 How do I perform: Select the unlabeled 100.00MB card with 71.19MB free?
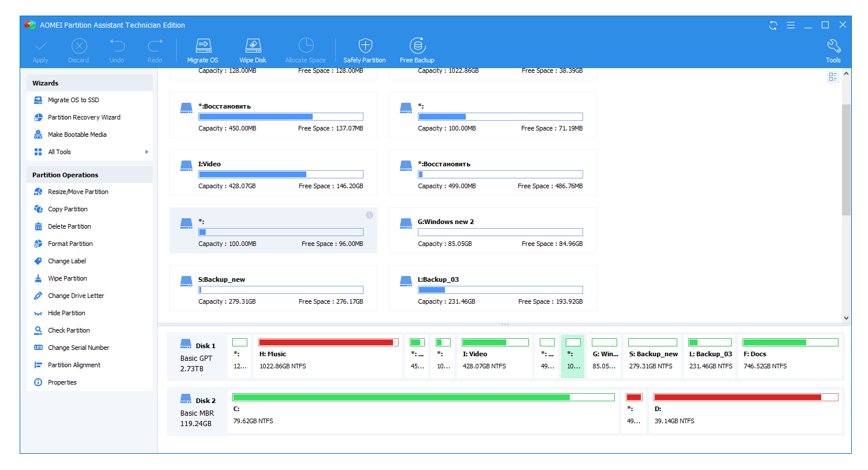[x=492, y=115]
